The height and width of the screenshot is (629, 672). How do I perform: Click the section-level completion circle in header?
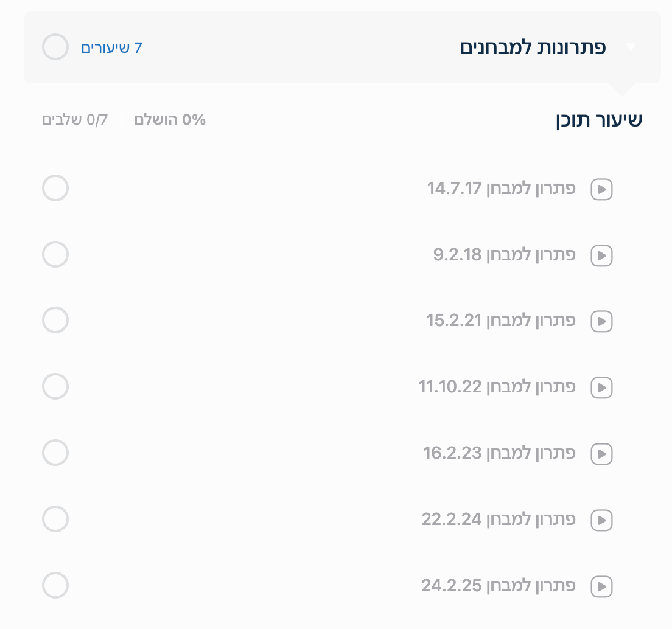(55, 47)
